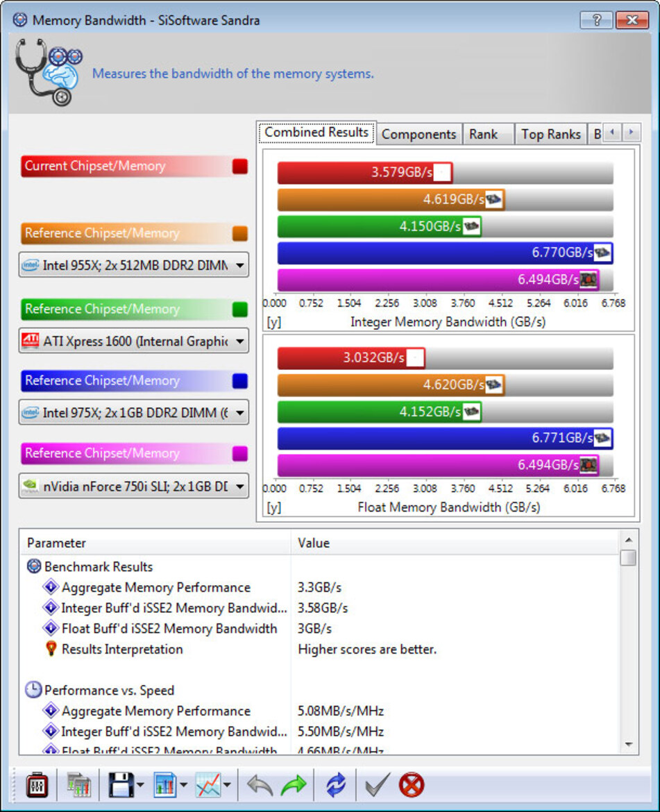Click the 3.579GB/s red integer bar
Image resolution: width=660 pixels, height=812 pixels.
coord(365,172)
